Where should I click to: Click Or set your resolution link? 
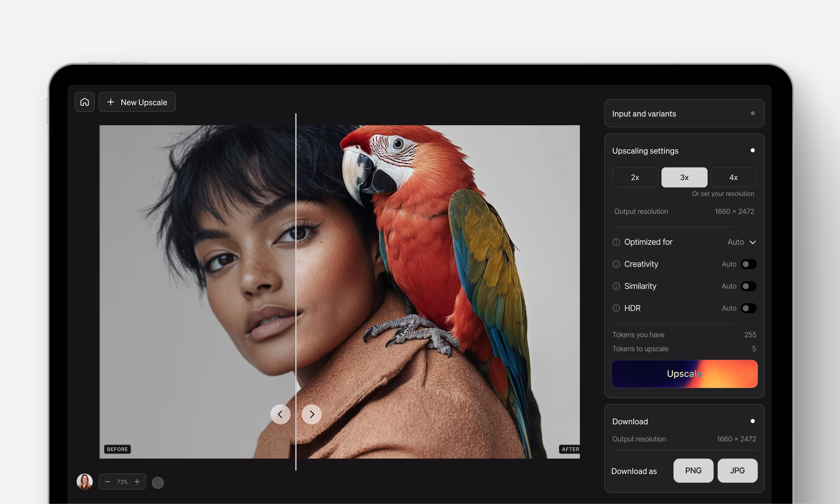tap(723, 194)
